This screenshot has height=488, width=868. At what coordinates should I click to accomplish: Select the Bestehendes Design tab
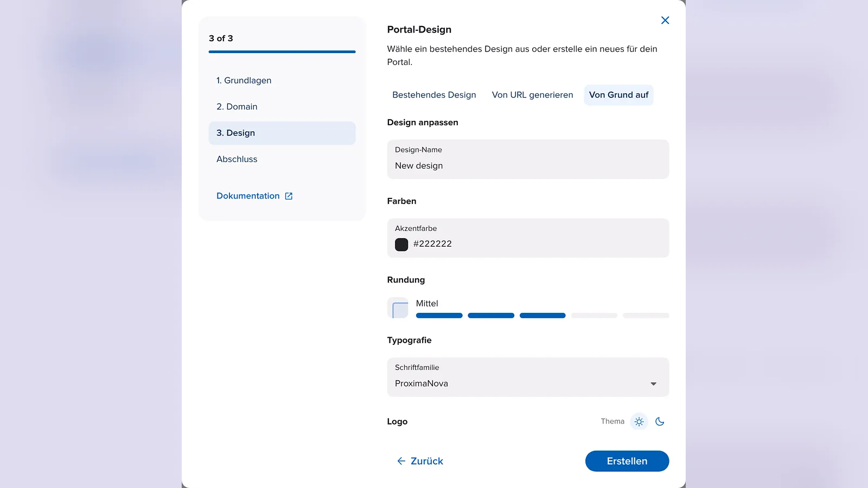(434, 95)
